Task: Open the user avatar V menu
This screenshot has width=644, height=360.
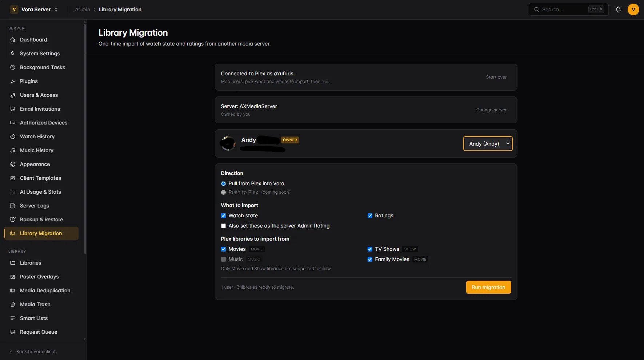Action: 633,9
